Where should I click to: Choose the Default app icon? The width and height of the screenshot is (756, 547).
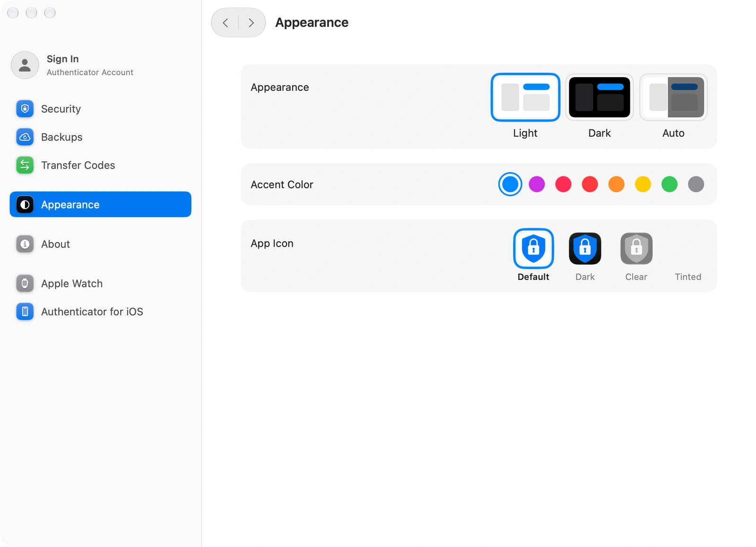(x=533, y=248)
